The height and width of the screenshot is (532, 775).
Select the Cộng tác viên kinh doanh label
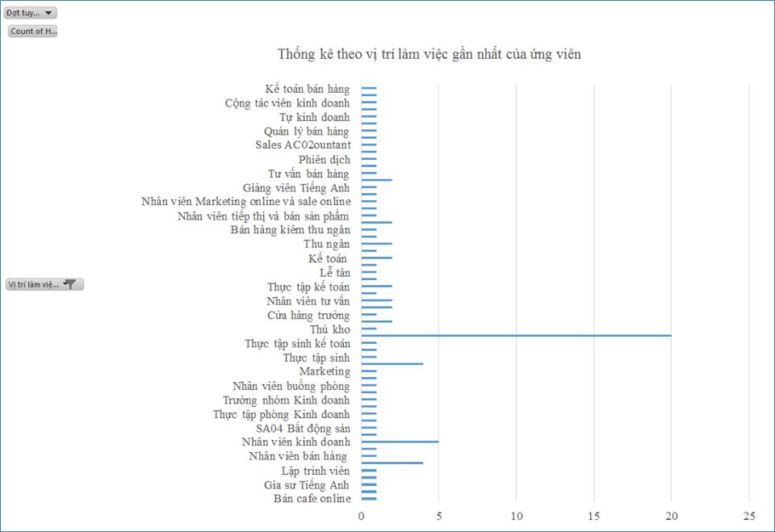(287, 103)
